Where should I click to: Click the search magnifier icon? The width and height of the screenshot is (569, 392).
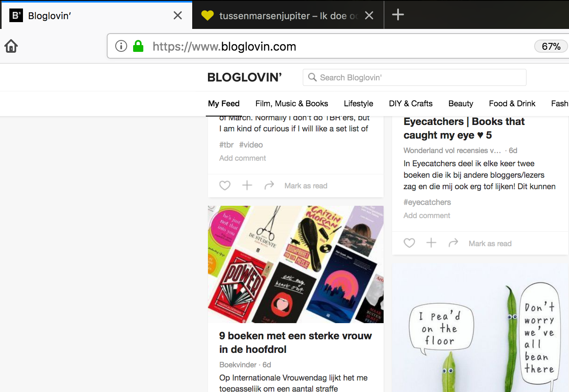pos(313,77)
